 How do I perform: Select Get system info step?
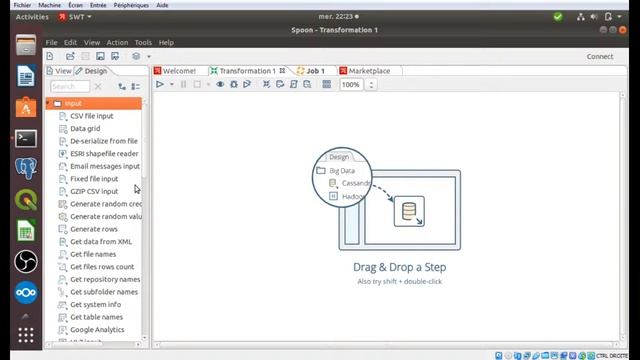pyautogui.click(x=96, y=304)
